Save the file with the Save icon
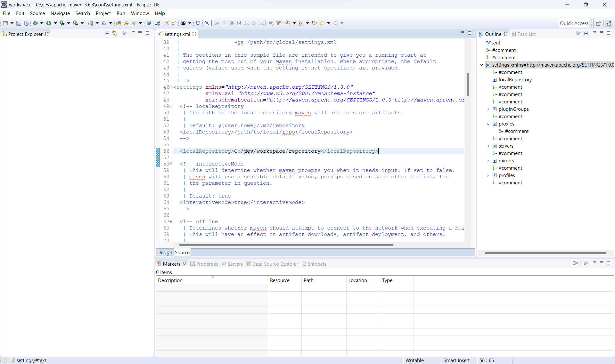This screenshot has width=615, height=364. (19, 23)
